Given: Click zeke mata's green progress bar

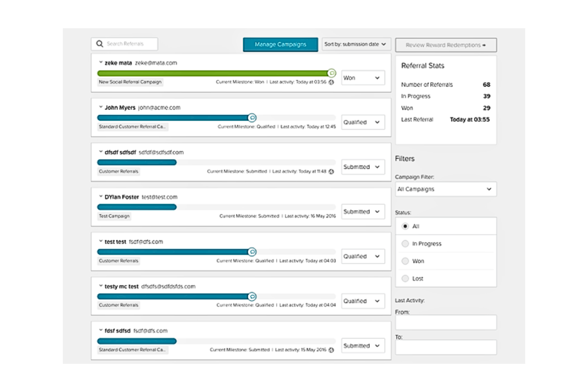Looking at the screenshot, I should pos(215,73).
